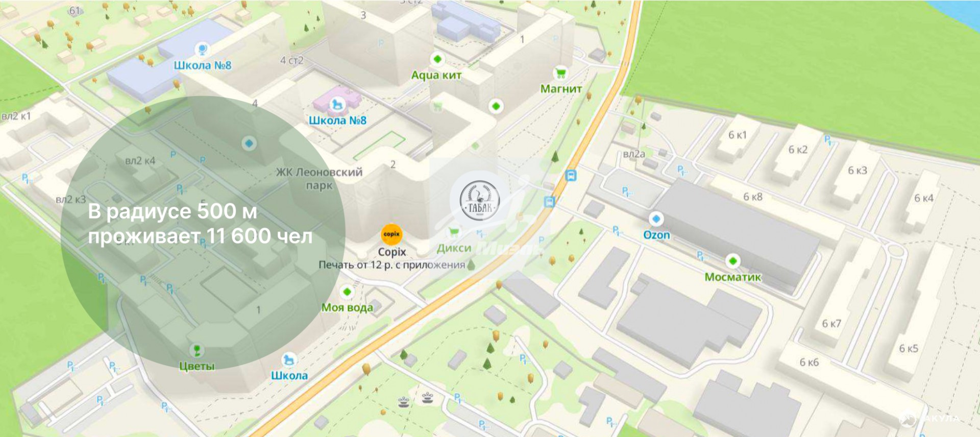The image size is (980, 437).
Task: Select the Школа №8 globe icon
Action: (202, 50)
